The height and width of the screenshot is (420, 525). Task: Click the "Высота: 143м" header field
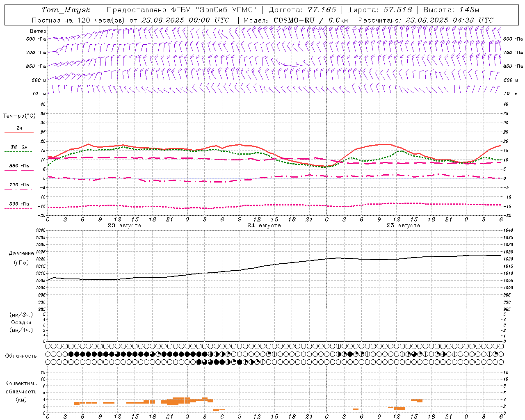click(451, 10)
